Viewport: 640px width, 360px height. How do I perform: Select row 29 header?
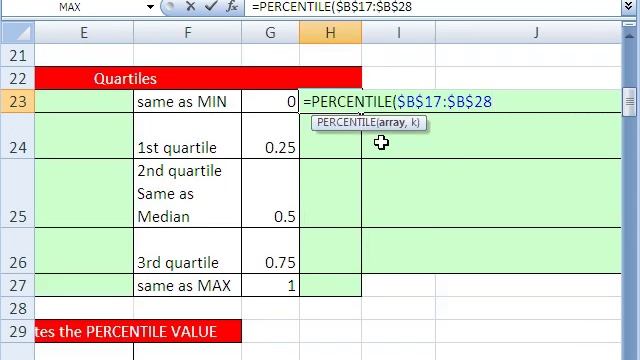(x=18, y=331)
